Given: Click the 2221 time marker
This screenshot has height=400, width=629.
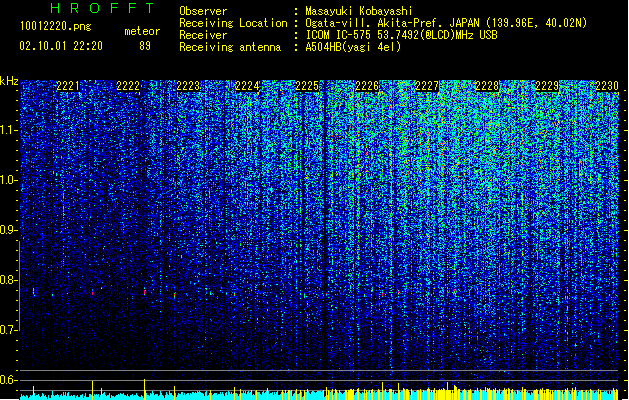Looking at the screenshot, I should pos(68,86).
